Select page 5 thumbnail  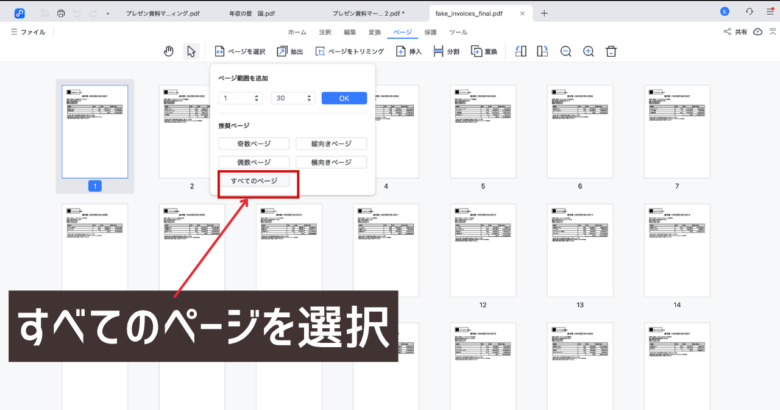482,131
